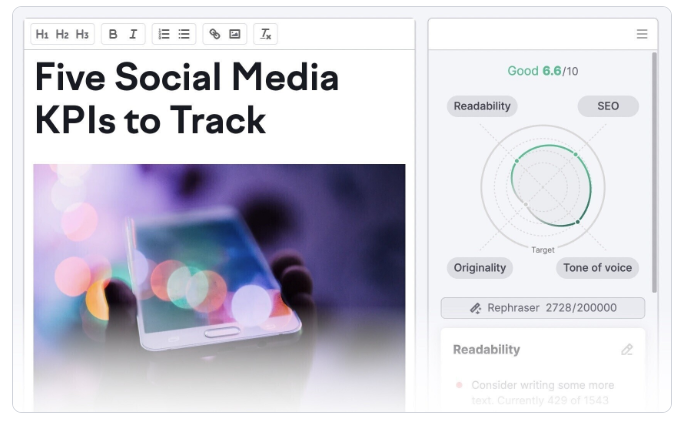Toggle italic formatting
The height and width of the screenshot is (424, 682).
click(x=133, y=34)
